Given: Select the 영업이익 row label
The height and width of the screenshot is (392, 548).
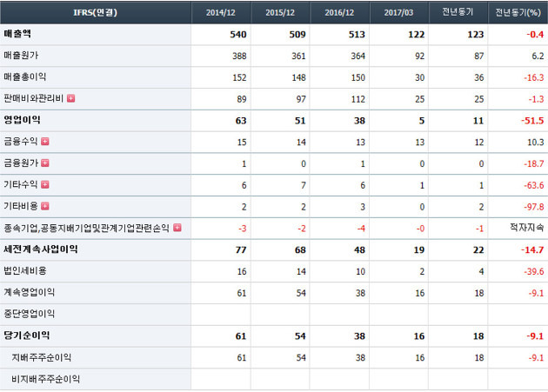Looking at the screenshot, I should tap(22, 120).
